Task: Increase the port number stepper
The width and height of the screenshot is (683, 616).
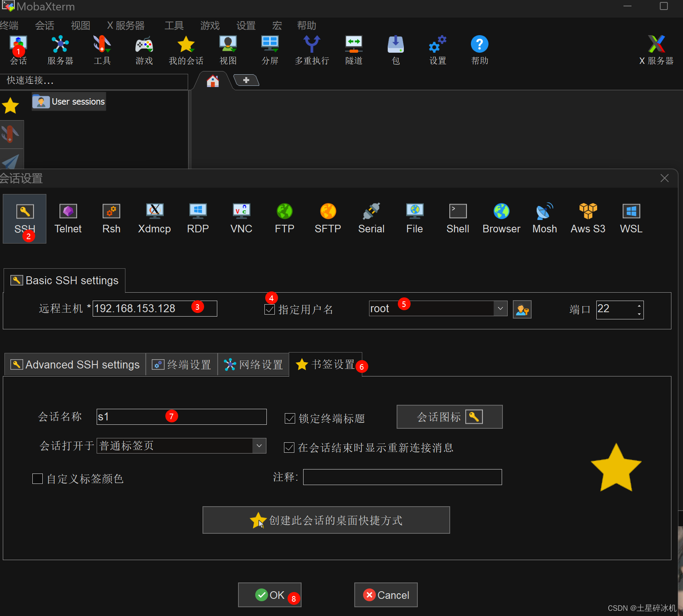Action: coord(639,305)
